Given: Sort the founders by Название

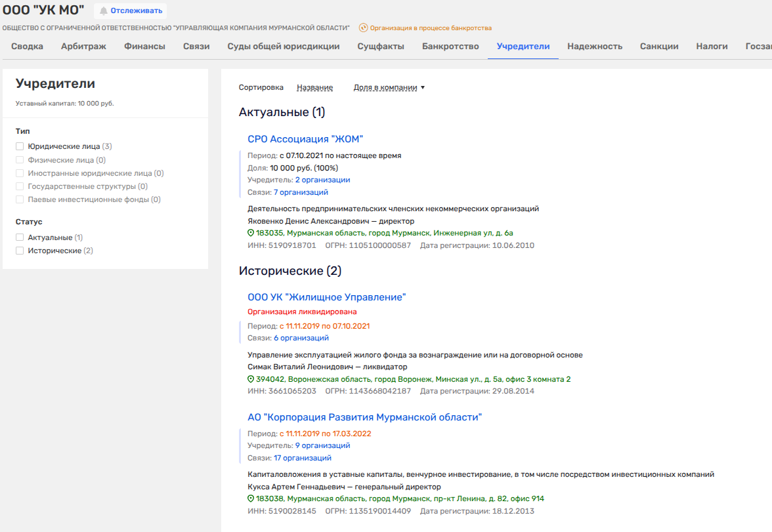Looking at the screenshot, I should click(314, 87).
